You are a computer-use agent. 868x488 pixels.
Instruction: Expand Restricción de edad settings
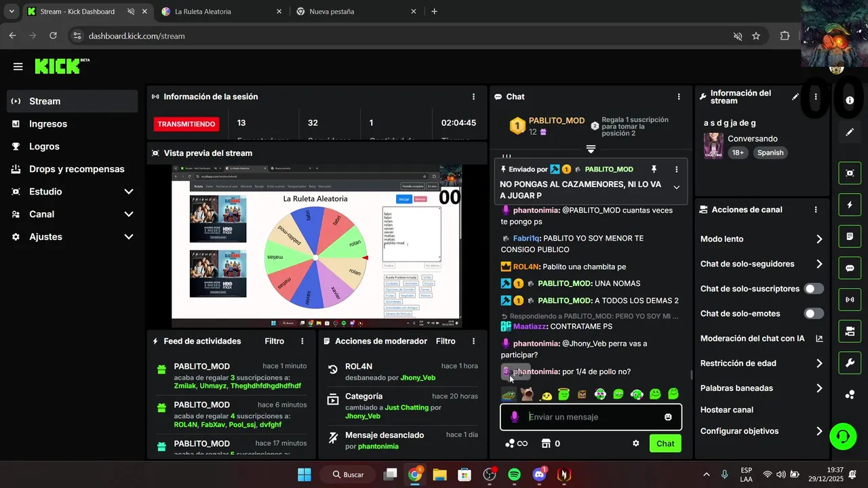pyautogui.click(x=762, y=363)
